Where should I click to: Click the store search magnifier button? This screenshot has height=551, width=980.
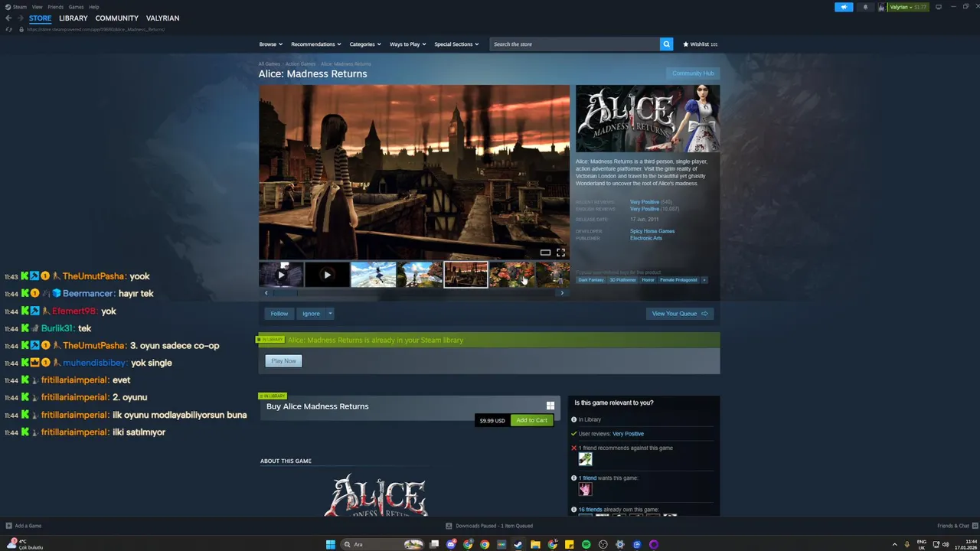click(666, 44)
